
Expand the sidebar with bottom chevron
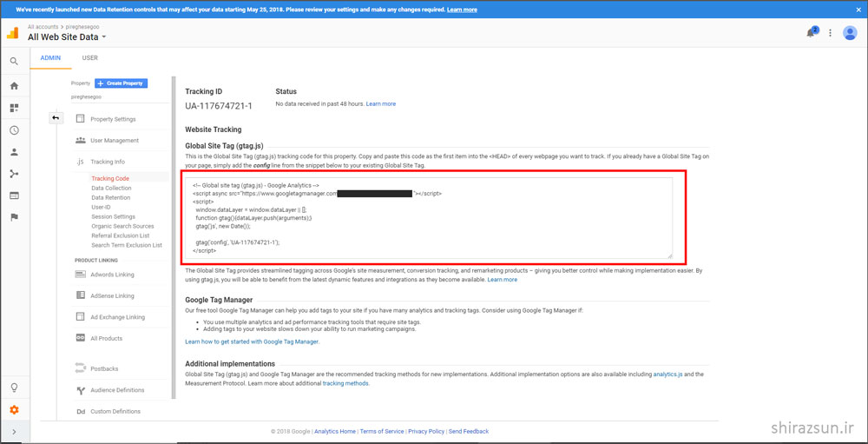15,432
